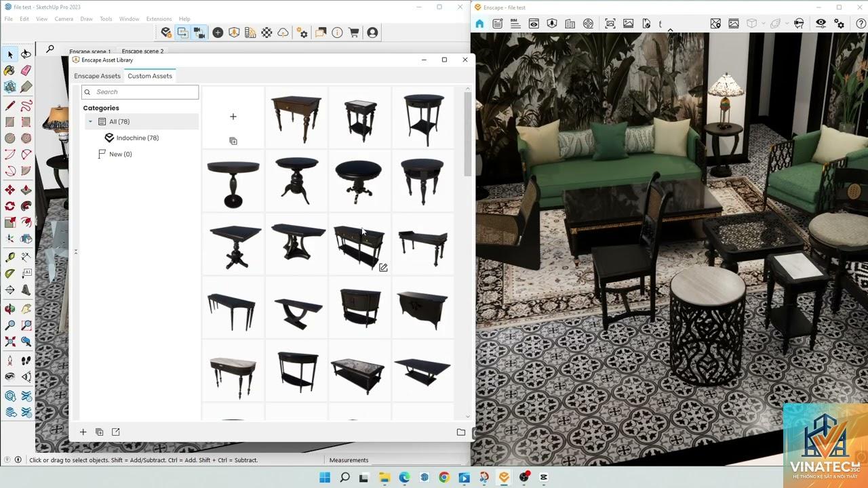The image size is (868, 488).
Task: Open File menu in SketchUp
Action: click(8, 19)
